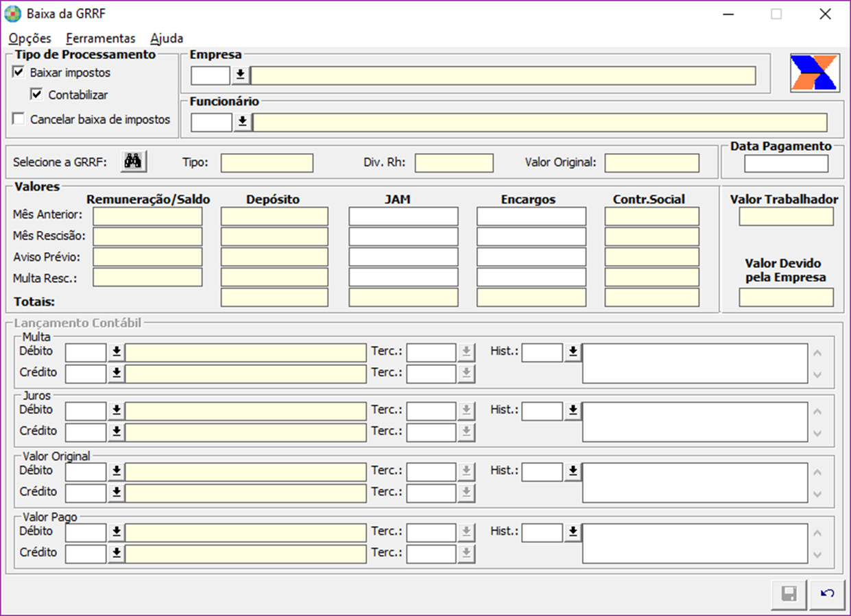Click the Funcionário lookup arrow icon
This screenshot has width=851, height=616.
(x=242, y=123)
